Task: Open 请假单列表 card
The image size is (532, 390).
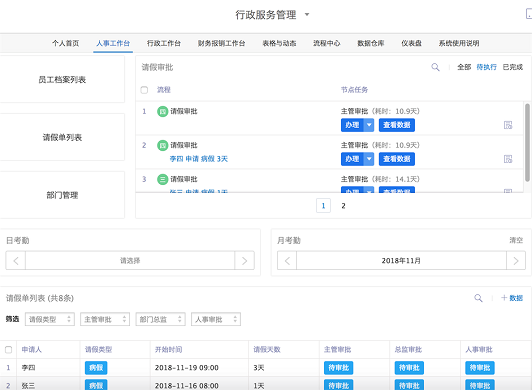Action: point(62,137)
